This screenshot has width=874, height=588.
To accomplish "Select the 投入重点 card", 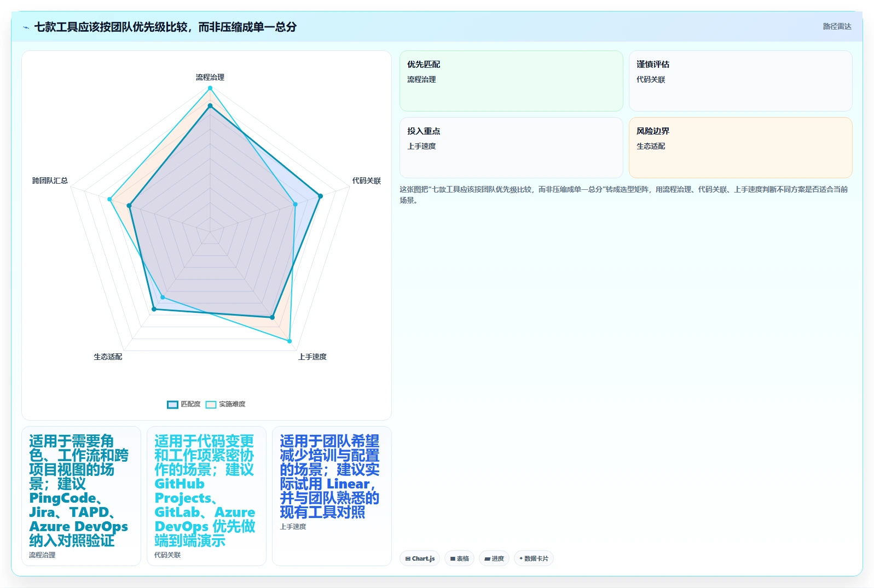I will 511,148.
